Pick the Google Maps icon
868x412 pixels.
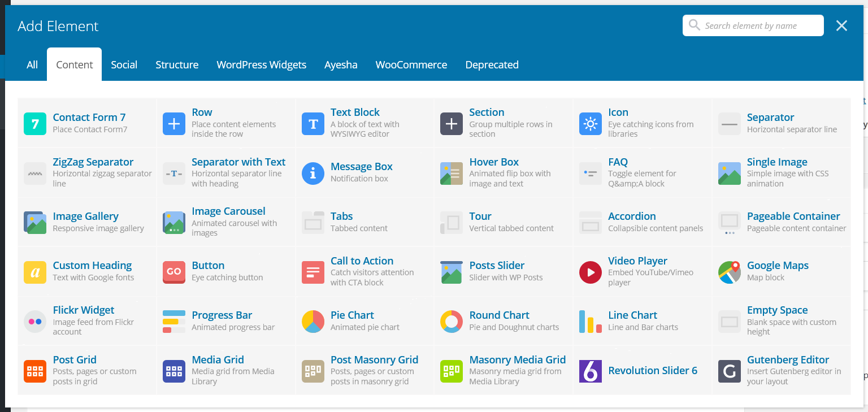729,272
